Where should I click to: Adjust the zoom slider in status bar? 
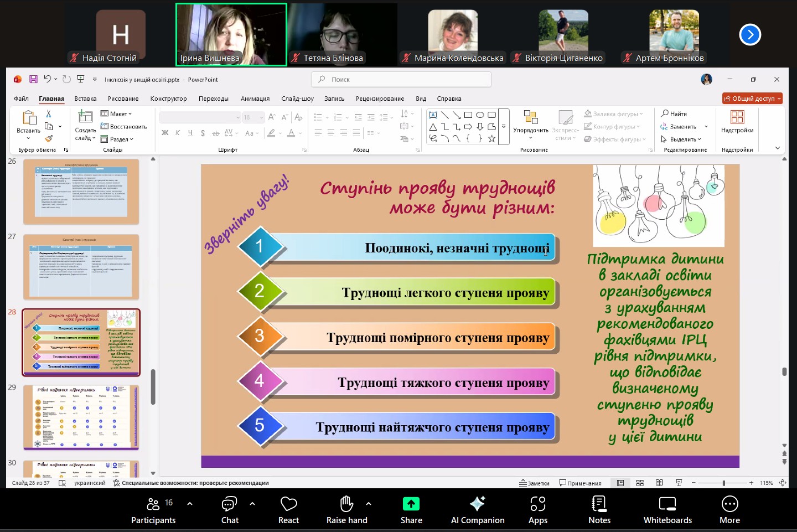coord(723,483)
